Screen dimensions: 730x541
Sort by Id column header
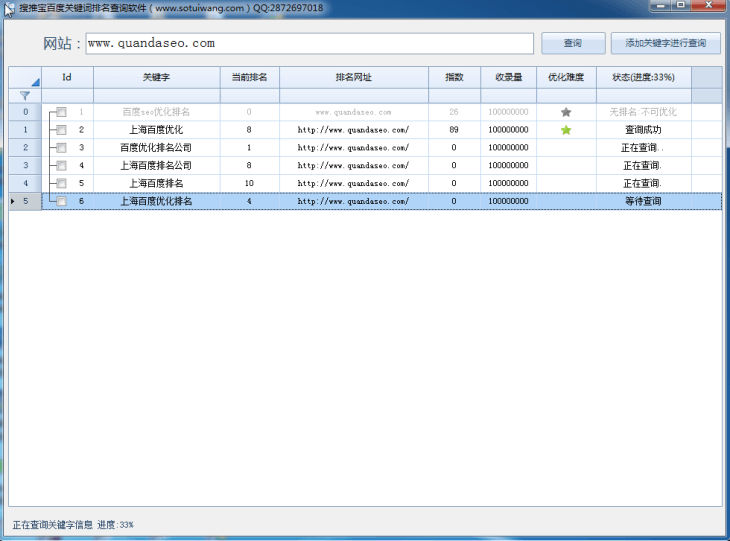pyautogui.click(x=67, y=77)
